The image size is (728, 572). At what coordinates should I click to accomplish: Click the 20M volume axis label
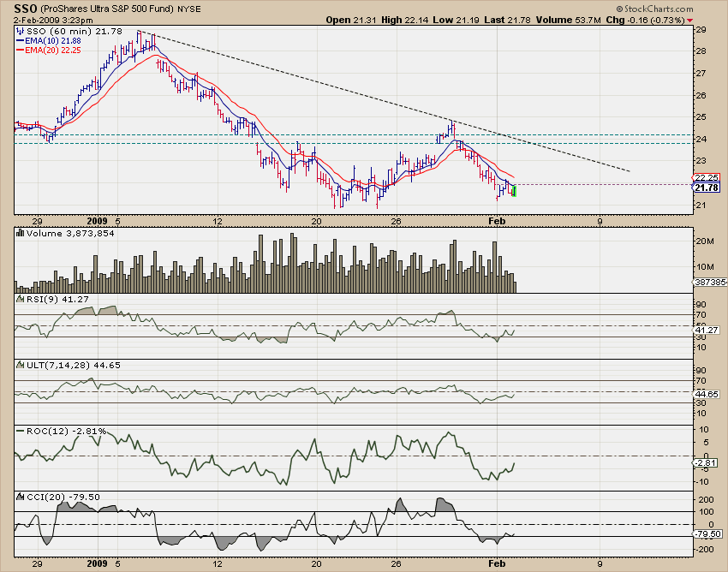click(705, 241)
